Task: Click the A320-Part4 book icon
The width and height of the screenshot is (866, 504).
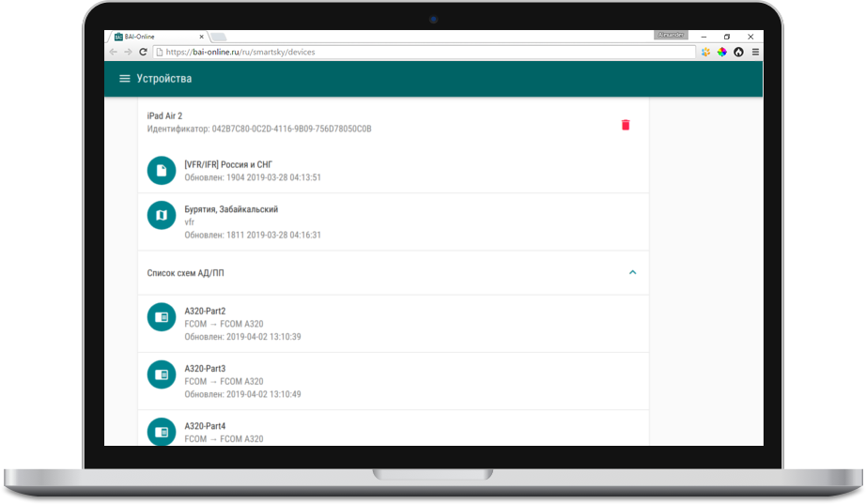Action: coord(162,432)
